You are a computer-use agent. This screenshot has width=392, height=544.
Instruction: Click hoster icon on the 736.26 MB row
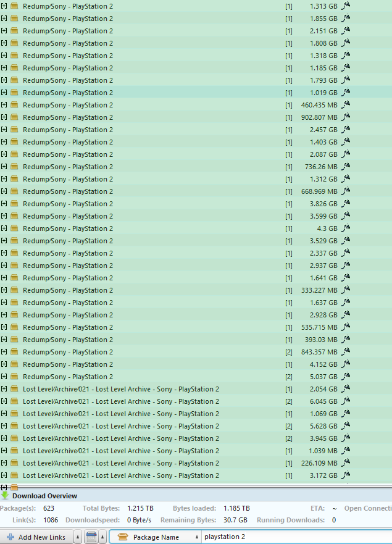click(346, 167)
